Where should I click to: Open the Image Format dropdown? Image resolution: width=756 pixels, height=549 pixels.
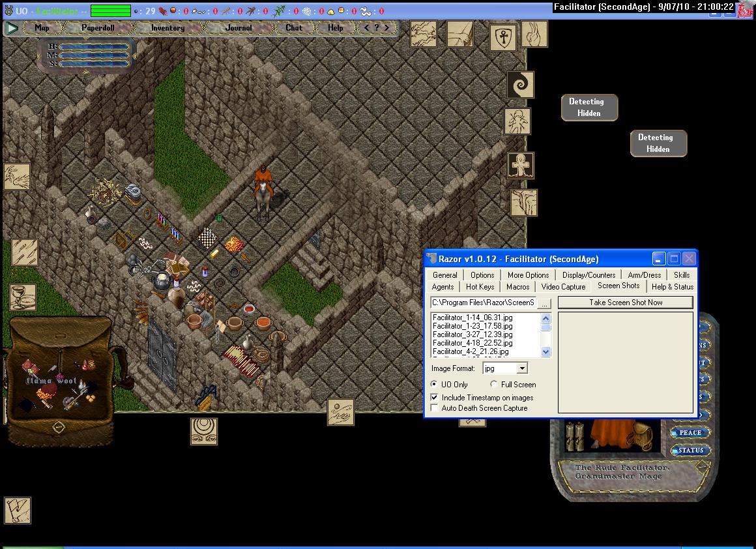pos(522,369)
